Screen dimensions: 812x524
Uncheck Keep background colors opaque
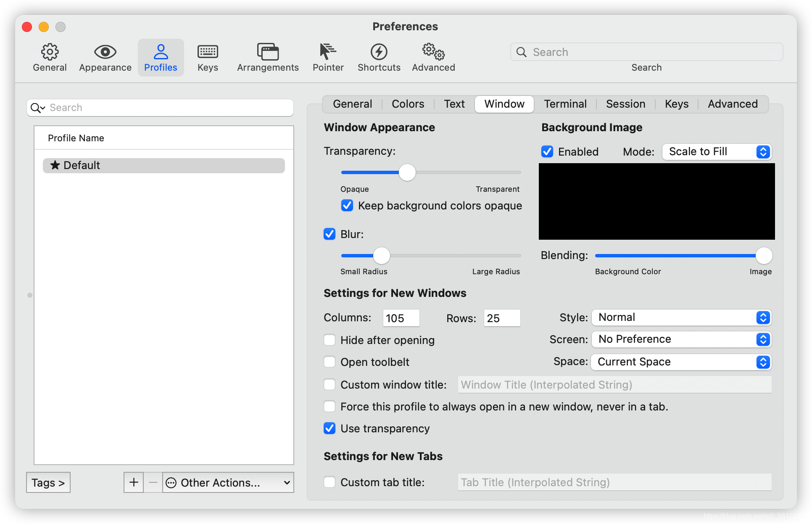click(347, 206)
